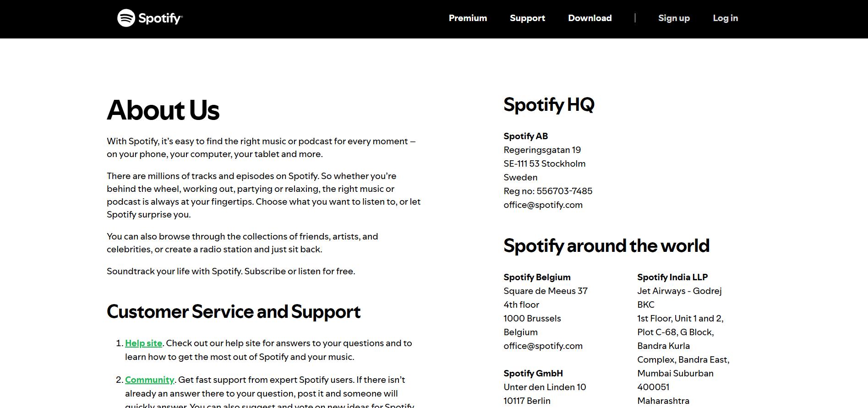Click the Soundtrack your life paragraph
This screenshot has height=408, width=868.
(231, 272)
